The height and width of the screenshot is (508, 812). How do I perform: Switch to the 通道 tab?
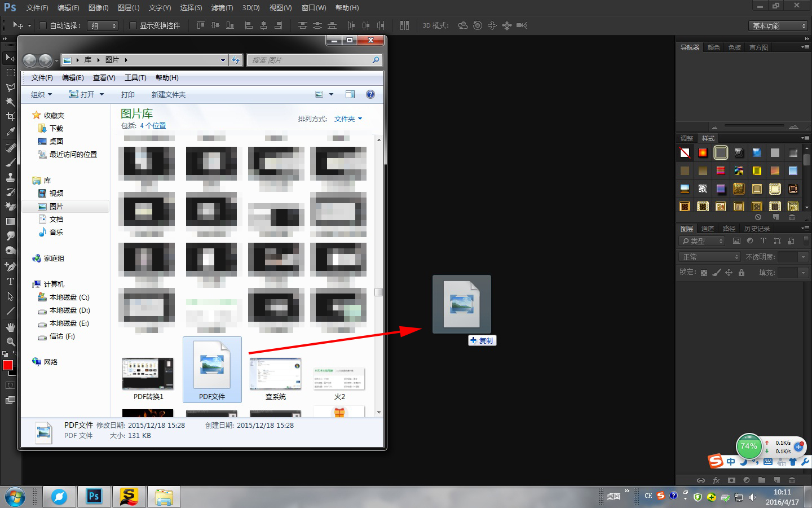708,229
